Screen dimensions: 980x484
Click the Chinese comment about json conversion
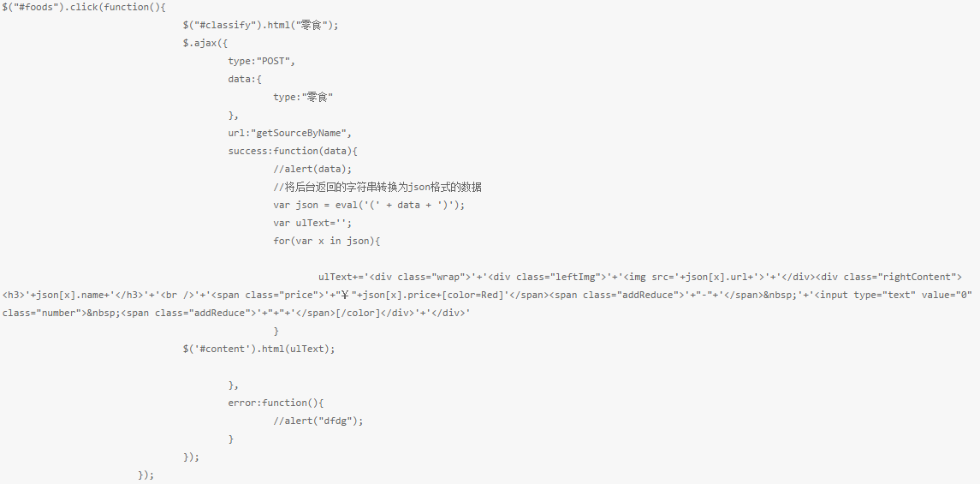click(377, 187)
